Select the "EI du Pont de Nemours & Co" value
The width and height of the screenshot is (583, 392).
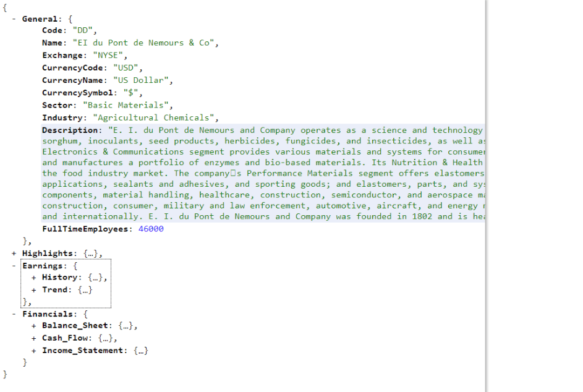coord(143,43)
